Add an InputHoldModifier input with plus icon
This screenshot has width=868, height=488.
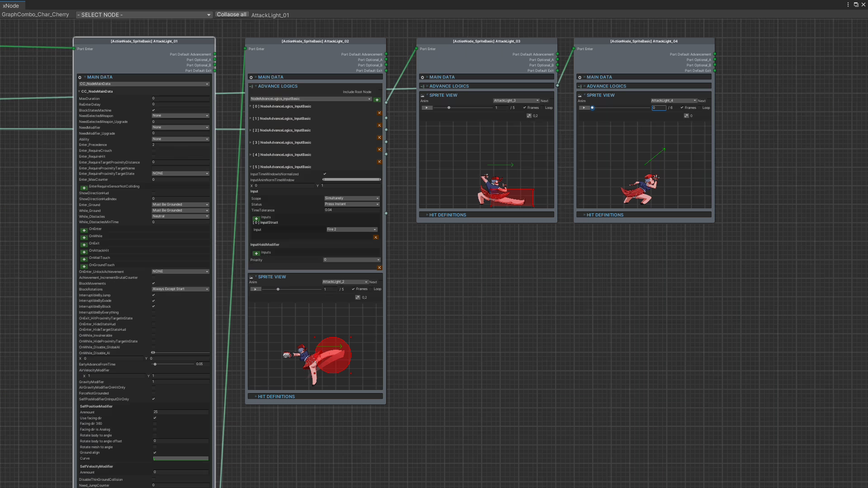tap(256, 253)
